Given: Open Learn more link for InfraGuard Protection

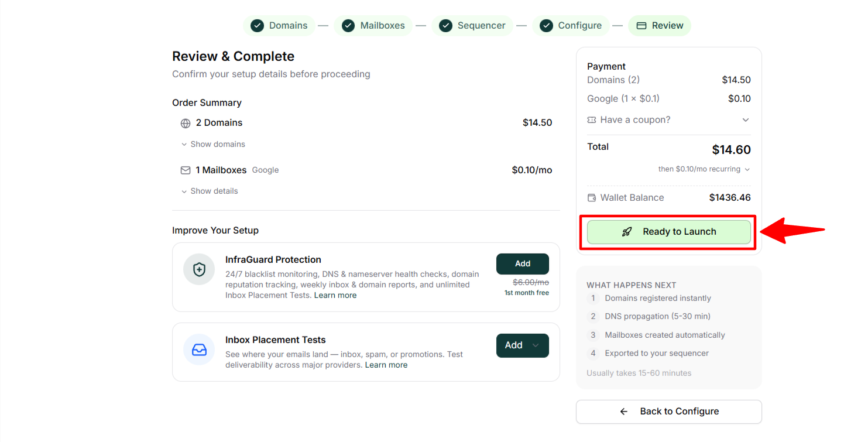Looking at the screenshot, I should [335, 296].
